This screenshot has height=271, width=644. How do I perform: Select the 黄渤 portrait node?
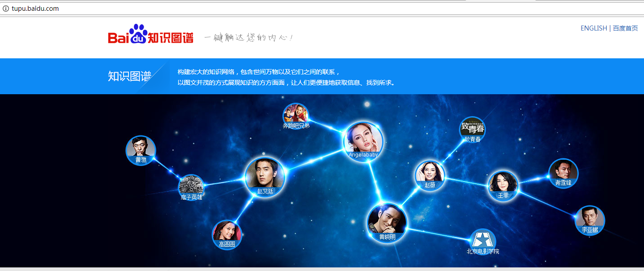(141, 150)
